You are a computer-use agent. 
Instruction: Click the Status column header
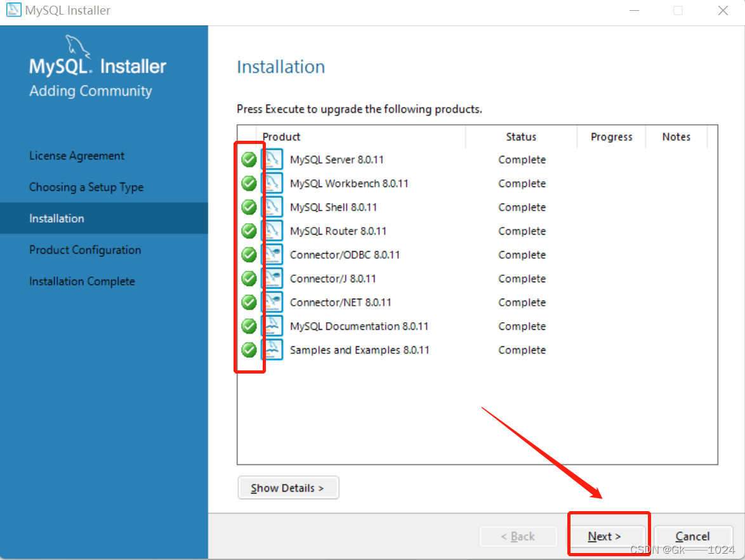(x=521, y=137)
